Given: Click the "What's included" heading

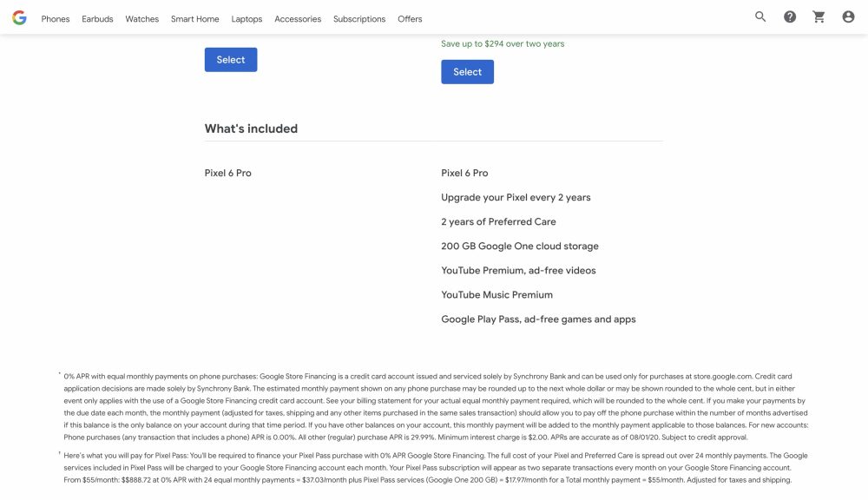Looking at the screenshot, I should coord(251,128).
